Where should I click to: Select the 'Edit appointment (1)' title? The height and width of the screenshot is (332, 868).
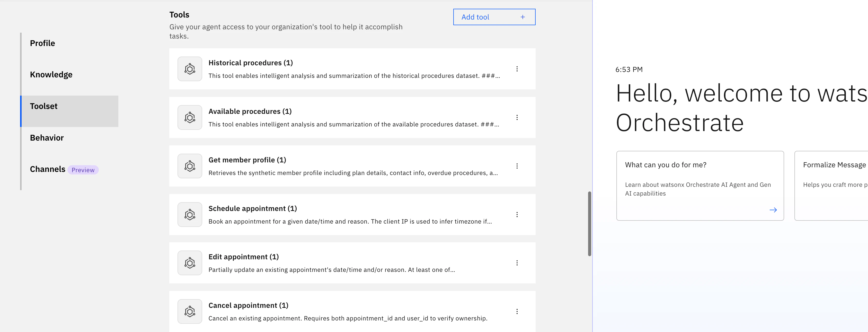[x=243, y=256]
